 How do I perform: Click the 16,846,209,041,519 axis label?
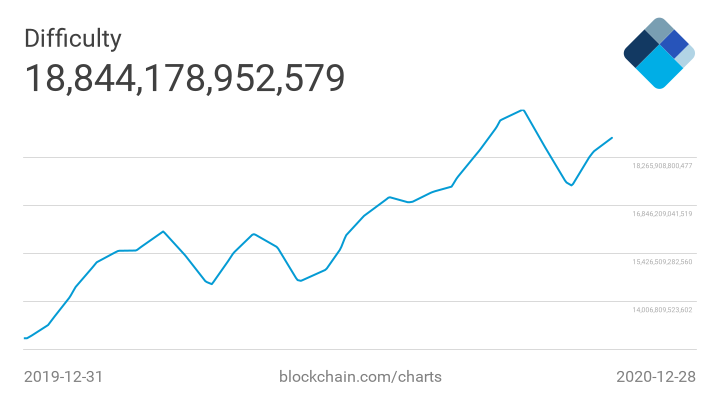[662, 213]
